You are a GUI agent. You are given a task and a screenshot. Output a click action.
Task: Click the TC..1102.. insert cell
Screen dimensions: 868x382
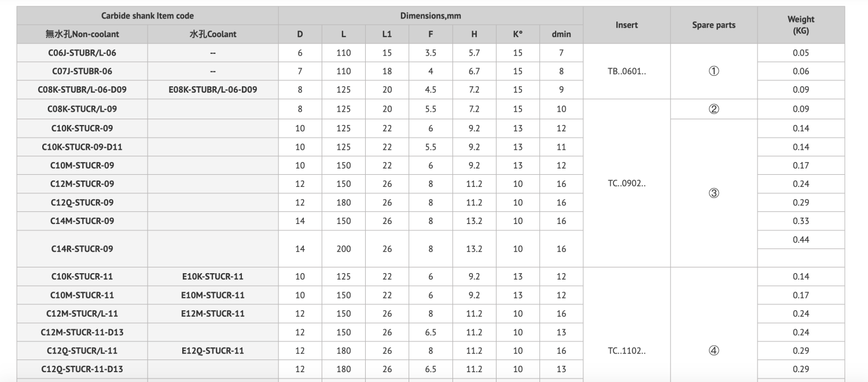click(627, 351)
